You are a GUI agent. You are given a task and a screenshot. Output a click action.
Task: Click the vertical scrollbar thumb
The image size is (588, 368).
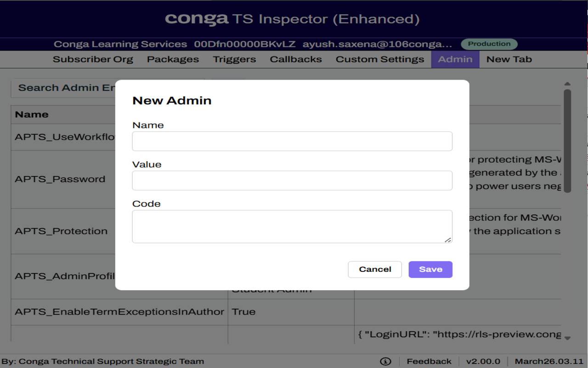[567, 141]
